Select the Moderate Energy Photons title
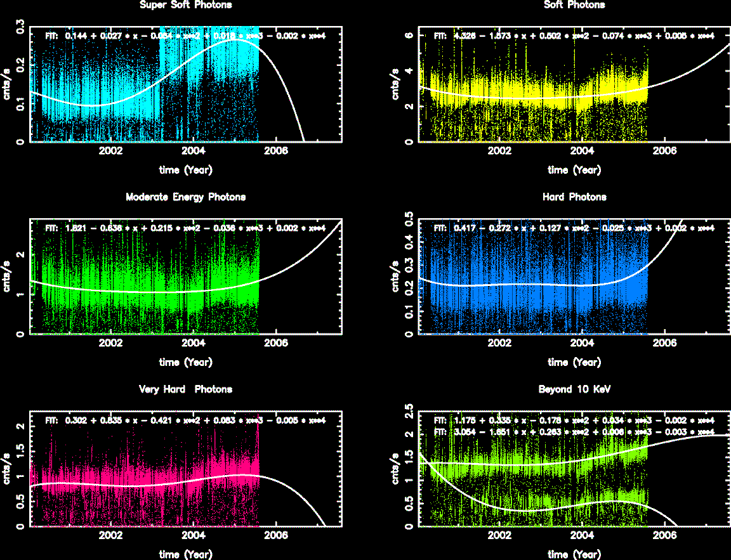The width and height of the screenshot is (731, 560). point(185,197)
